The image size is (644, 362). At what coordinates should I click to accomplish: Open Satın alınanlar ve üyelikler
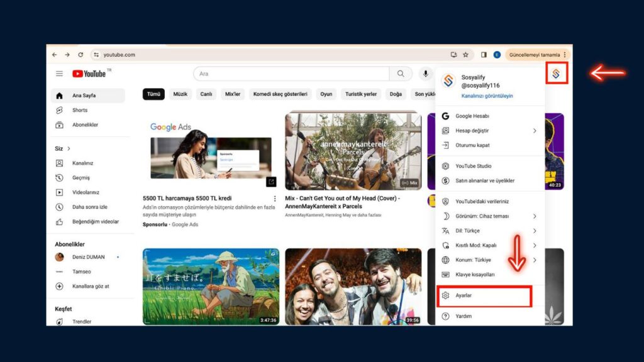(x=490, y=180)
